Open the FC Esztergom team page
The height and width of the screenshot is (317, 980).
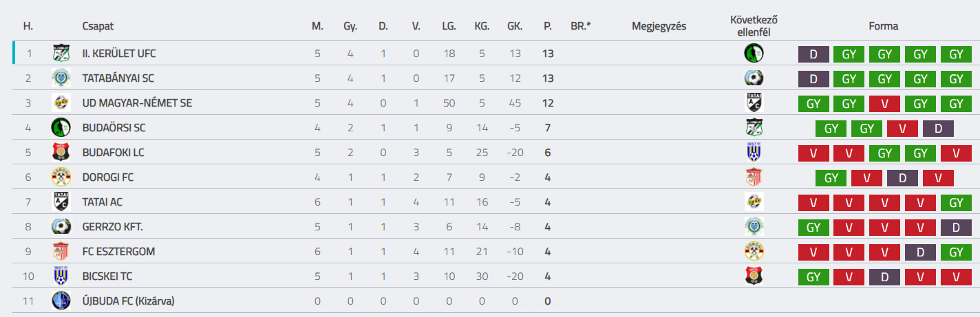coord(118,252)
